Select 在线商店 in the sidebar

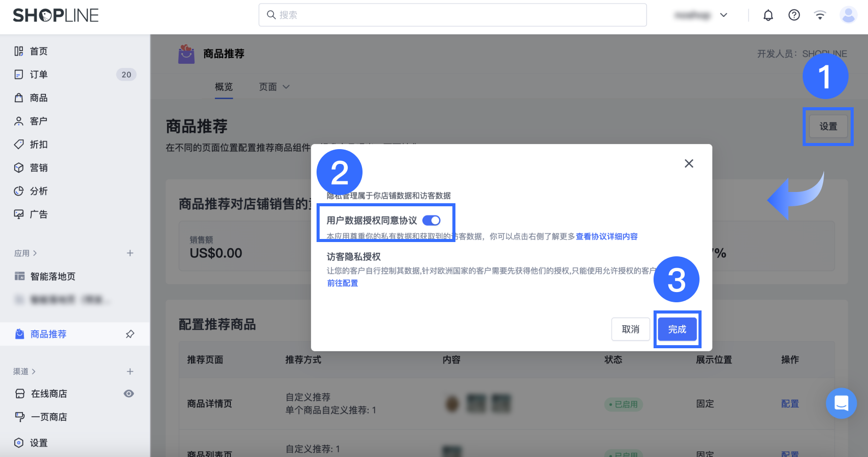pos(49,394)
